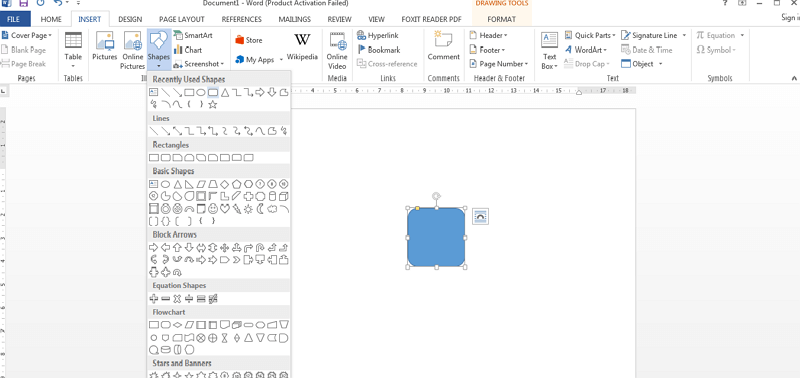This screenshot has width=800, height=378.
Task: Select the lightning bolt in Basic Shapes
Action: [x=236, y=209]
